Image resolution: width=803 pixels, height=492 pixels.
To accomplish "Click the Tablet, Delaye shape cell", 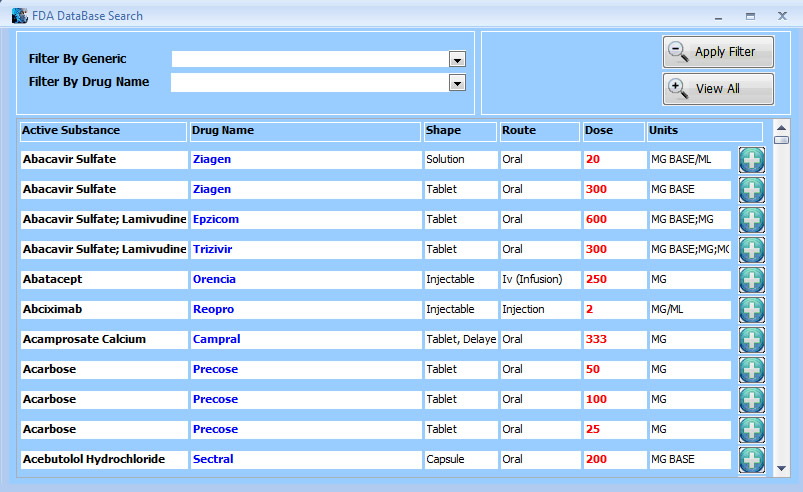I will (x=461, y=339).
